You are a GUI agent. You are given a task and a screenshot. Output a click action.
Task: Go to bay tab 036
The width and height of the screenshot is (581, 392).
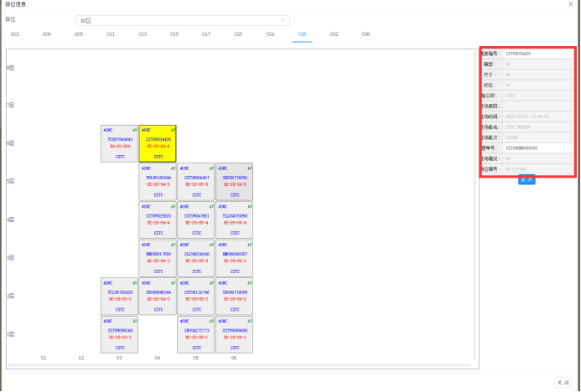[x=366, y=34]
